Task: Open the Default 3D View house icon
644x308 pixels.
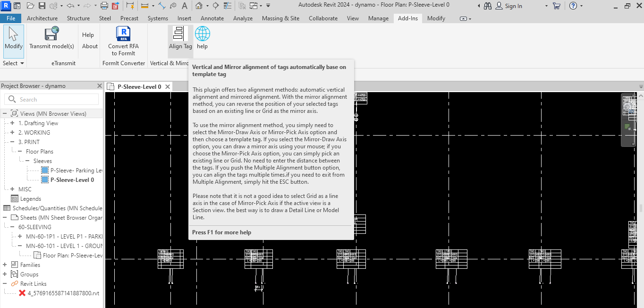Action: coord(199,6)
